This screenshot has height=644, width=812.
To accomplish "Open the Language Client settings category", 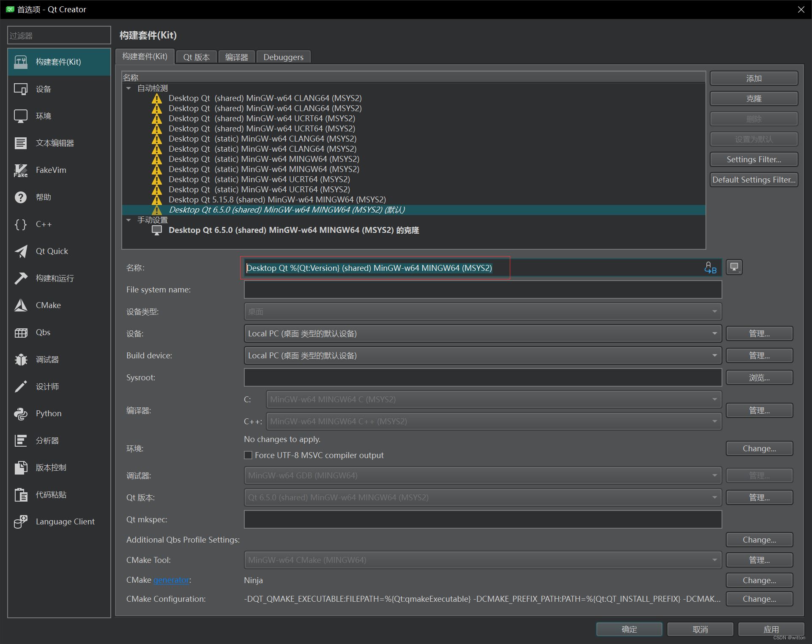I will 65,521.
